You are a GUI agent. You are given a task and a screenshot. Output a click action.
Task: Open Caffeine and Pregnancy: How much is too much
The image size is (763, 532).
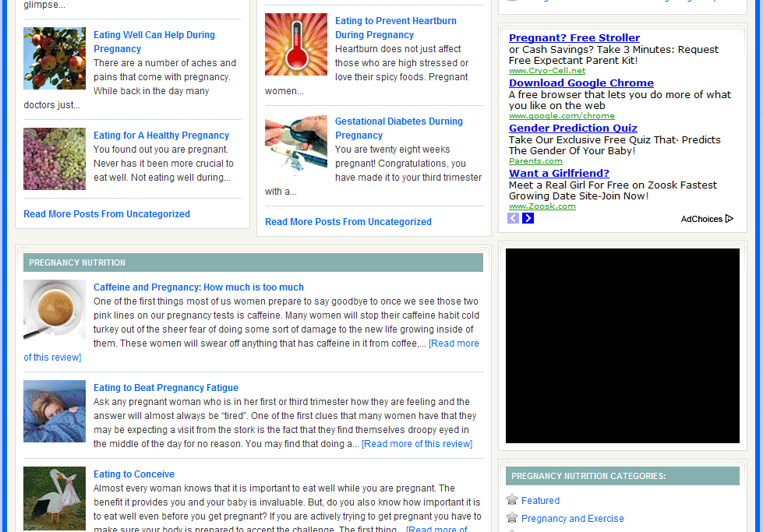[199, 287]
